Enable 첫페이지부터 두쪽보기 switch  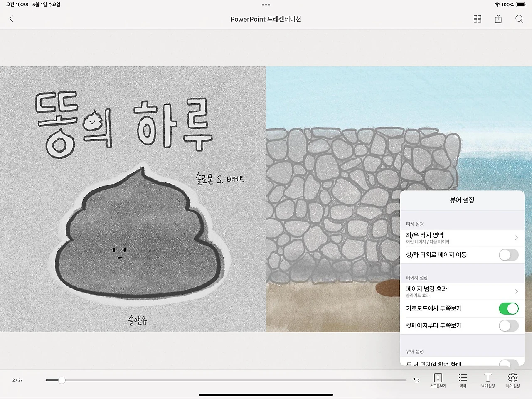509,325
